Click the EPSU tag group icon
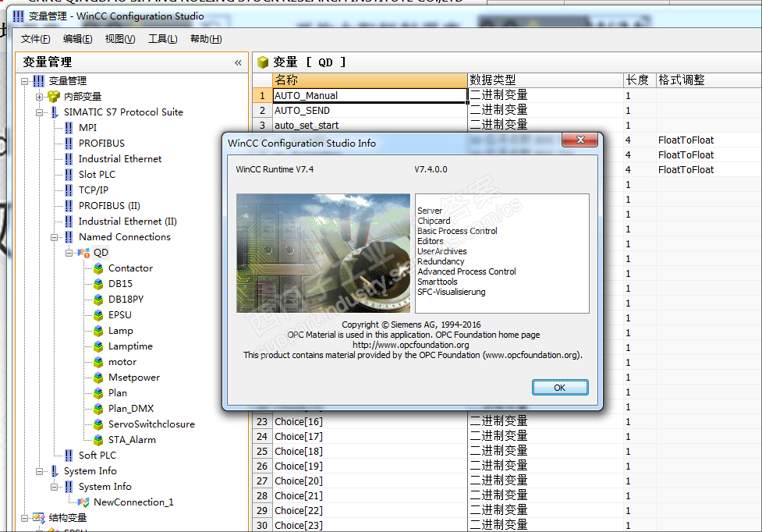Image resolution: width=762 pixels, height=532 pixels. [98, 315]
